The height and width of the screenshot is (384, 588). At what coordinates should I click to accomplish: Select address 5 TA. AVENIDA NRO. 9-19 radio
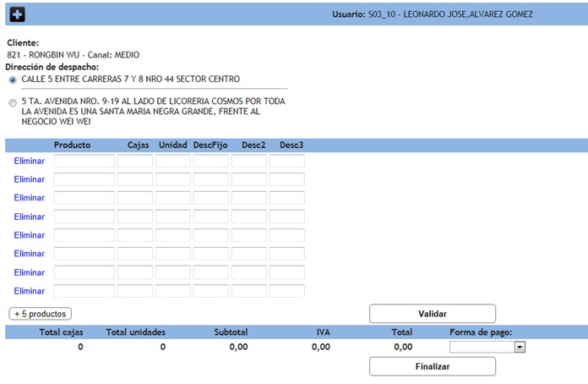(x=13, y=102)
